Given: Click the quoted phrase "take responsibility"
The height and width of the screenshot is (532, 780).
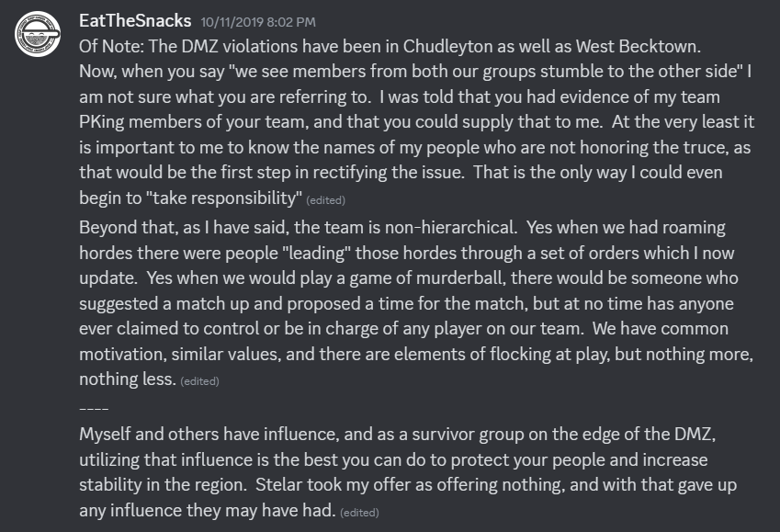Looking at the screenshot, I should [224, 198].
